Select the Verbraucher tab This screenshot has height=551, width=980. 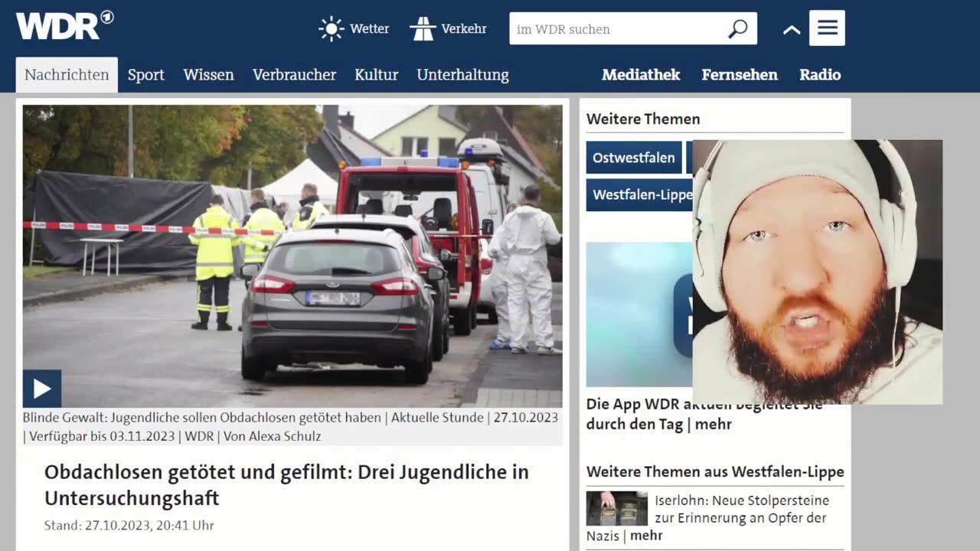294,75
